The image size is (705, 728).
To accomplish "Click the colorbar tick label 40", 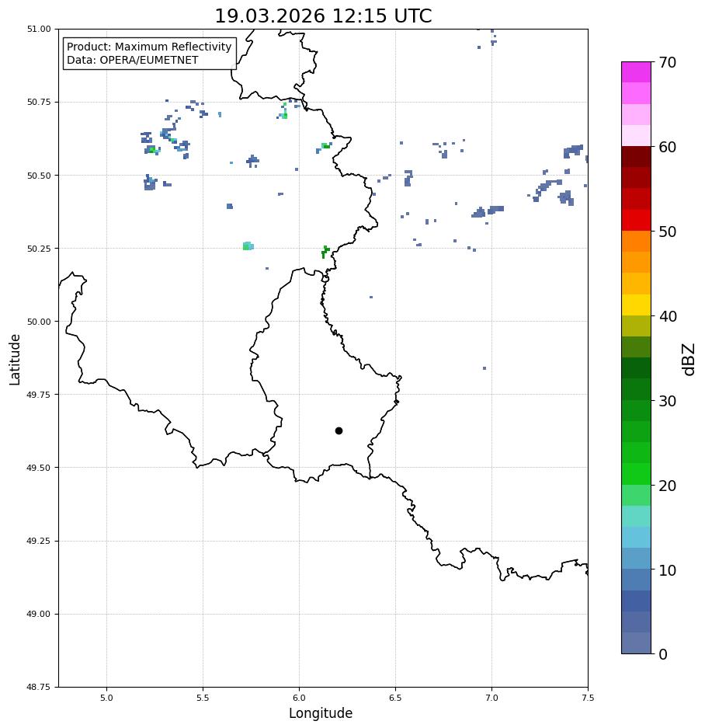I will tap(668, 316).
